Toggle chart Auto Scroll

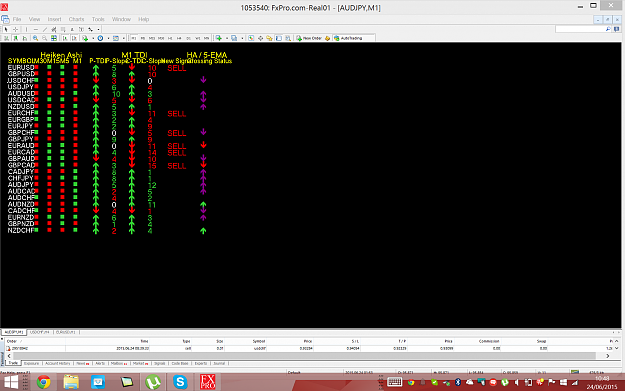[x=65, y=38]
